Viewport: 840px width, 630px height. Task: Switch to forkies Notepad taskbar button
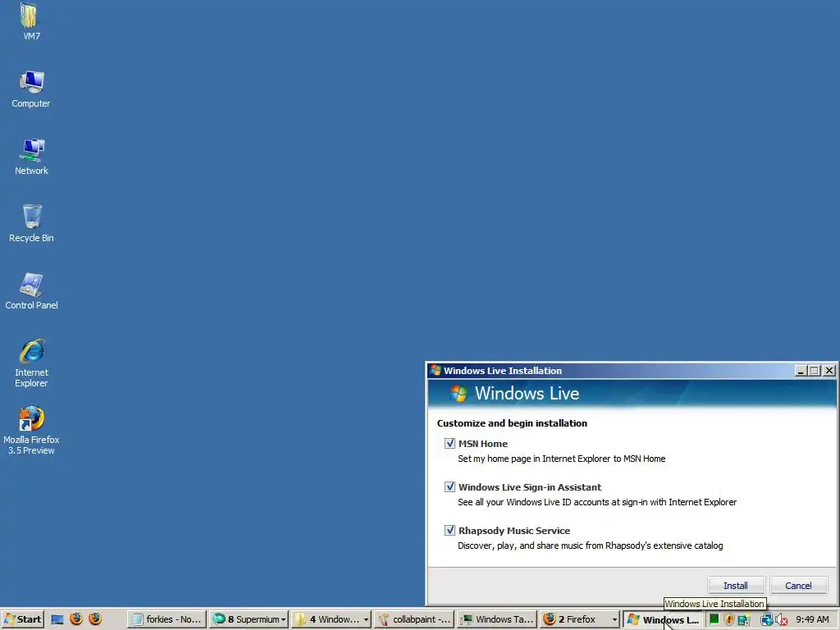(167, 619)
